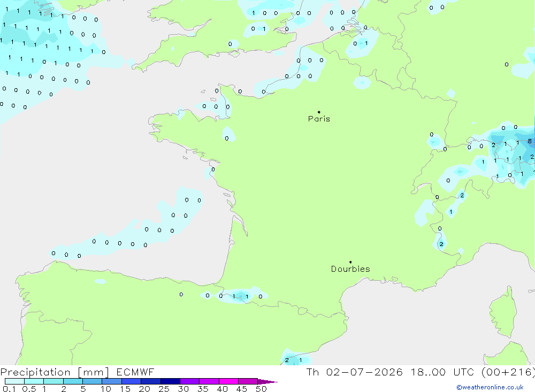Click the 5–10 mm legend swatch

click(93, 381)
